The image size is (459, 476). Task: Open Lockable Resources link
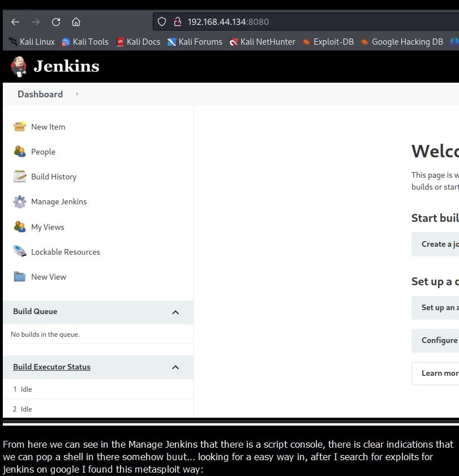(66, 252)
